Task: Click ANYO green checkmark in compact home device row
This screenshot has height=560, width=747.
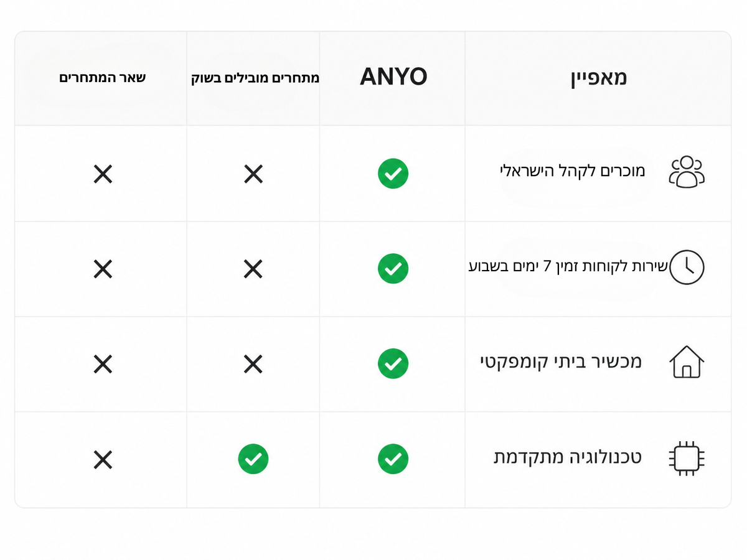Action: [x=393, y=363]
